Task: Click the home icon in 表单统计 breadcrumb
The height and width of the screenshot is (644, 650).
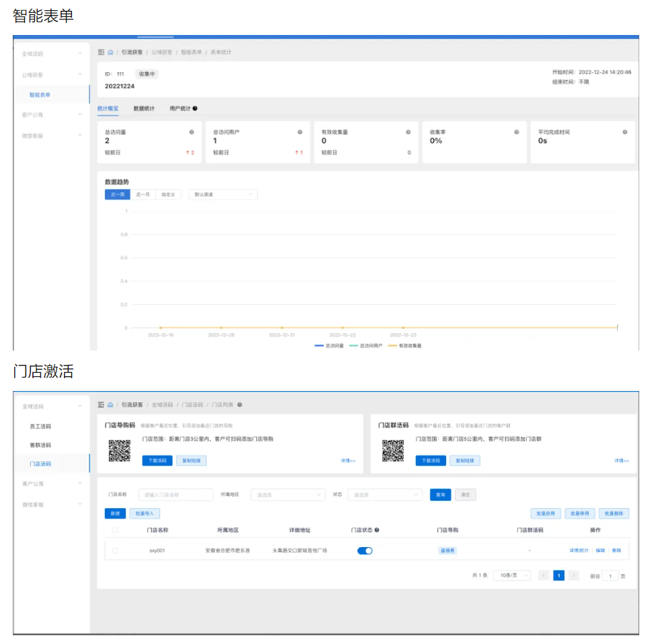Action: (x=110, y=52)
